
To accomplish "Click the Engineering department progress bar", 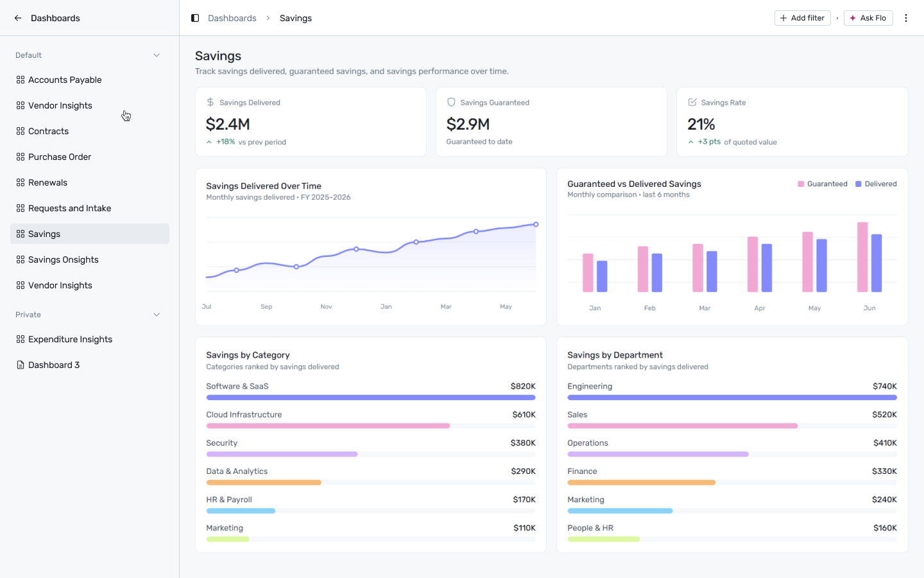I will (x=732, y=398).
